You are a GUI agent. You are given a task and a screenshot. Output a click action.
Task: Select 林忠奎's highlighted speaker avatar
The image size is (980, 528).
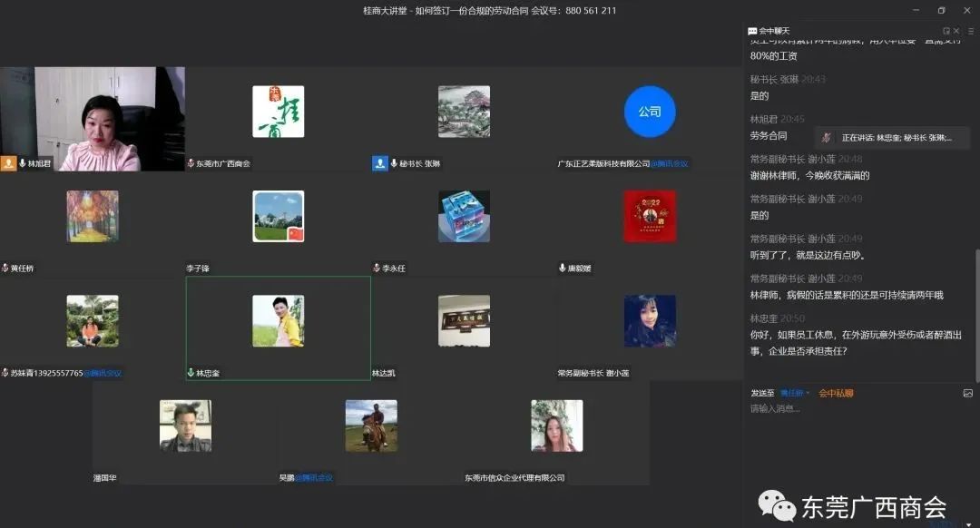point(279,321)
